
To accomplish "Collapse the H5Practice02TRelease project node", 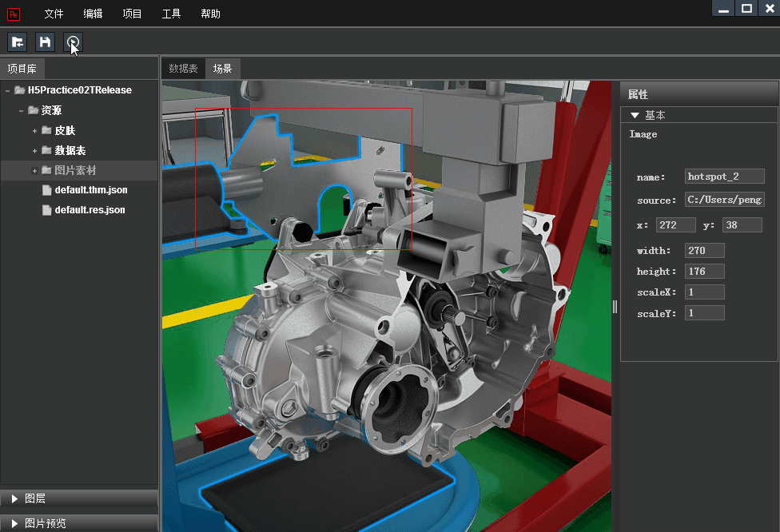I will pyautogui.click(x=7, y=90).
